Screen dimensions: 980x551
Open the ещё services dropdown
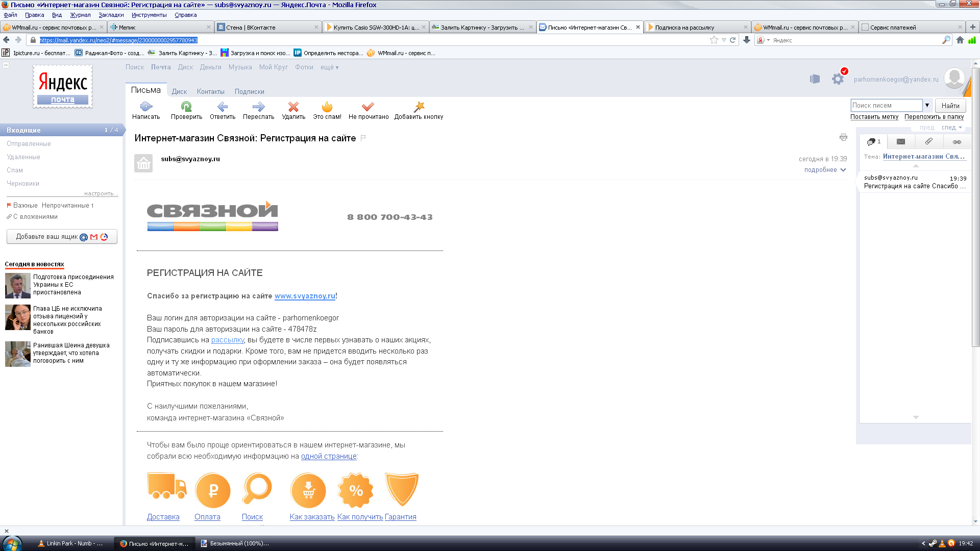tap(329, 67)
